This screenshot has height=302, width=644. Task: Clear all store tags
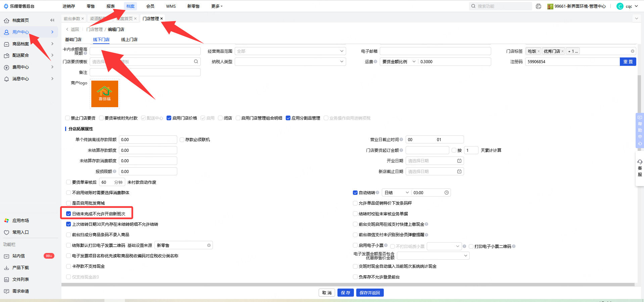(x=633, y=51)
